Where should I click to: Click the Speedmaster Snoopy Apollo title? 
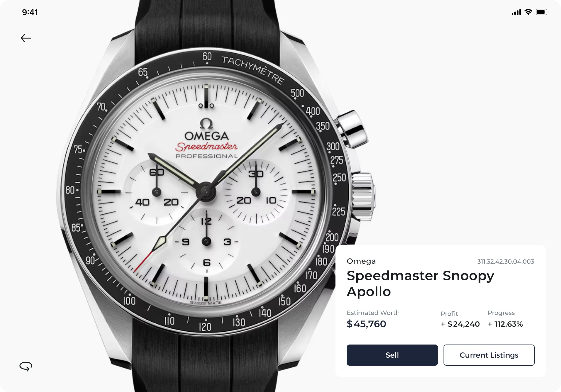click(420, 283)
